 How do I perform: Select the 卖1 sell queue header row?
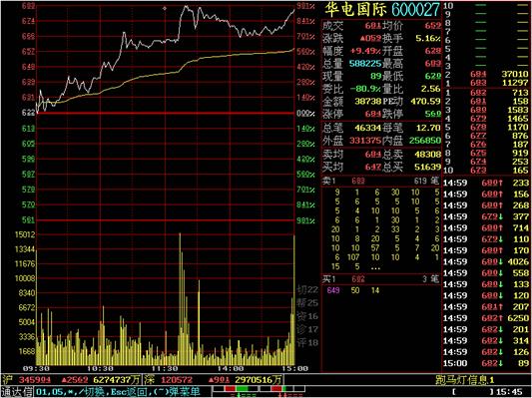[x=380, y=181]
